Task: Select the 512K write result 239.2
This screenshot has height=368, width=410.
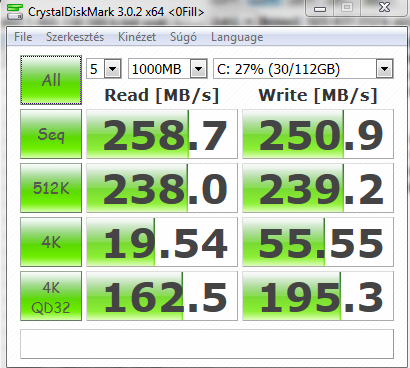Action: coord(318,188)
